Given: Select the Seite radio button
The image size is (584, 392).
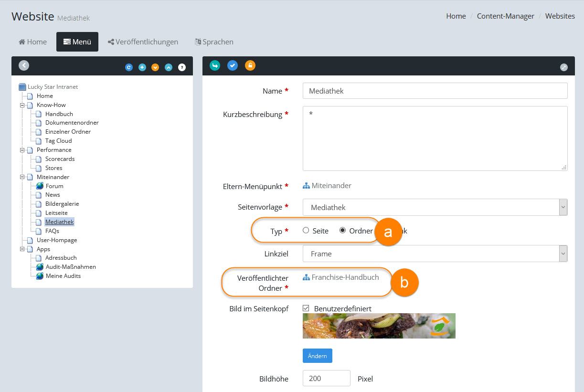Looking at the screenshot, I should click(306, 231).
